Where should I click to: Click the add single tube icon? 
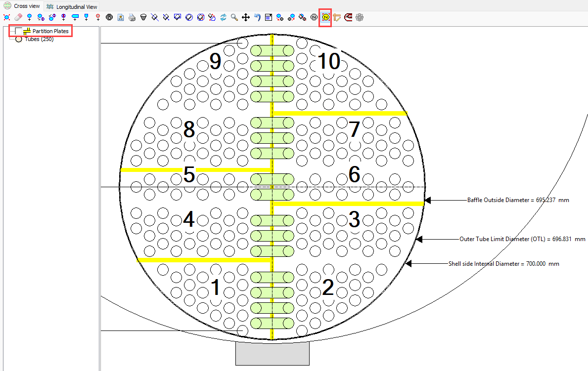coord(29,17)
